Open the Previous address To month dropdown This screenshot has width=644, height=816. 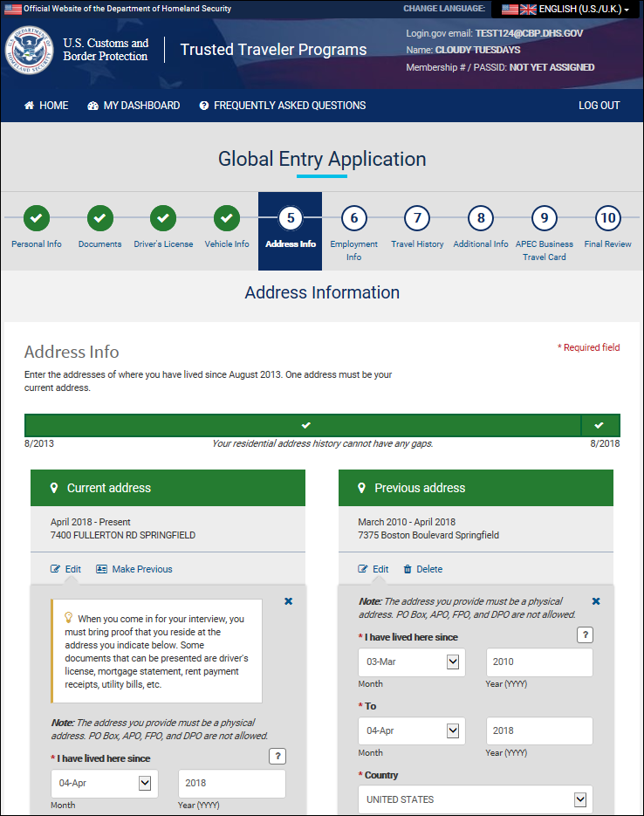coord(412,731)
